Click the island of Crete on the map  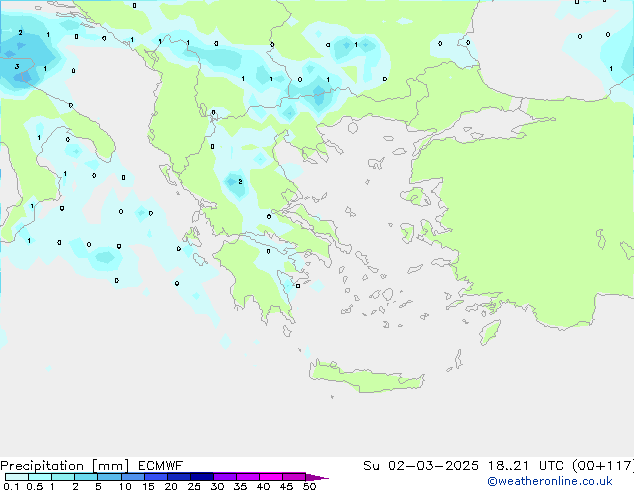[x=366, y=376]
